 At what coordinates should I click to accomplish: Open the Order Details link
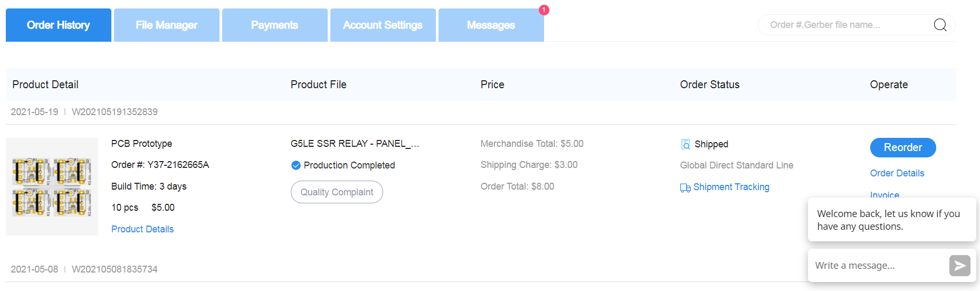pos(897,173)
